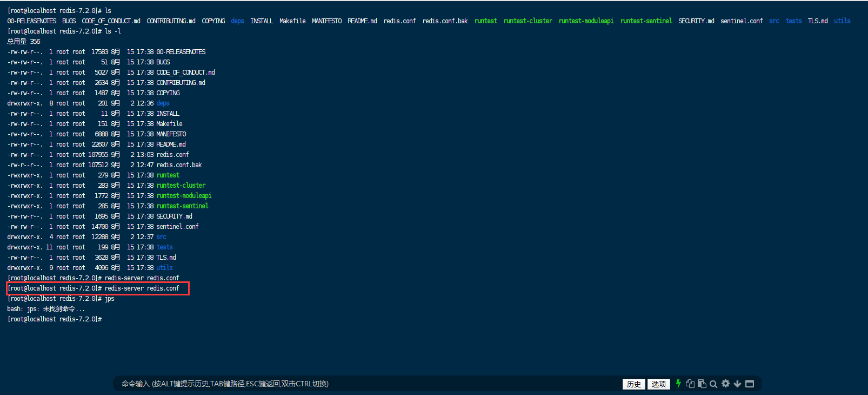Image resolution: width=868 pixels, height=395 pixels.
Task: Click file size '107955' of redis.conf
Action: 98,155
